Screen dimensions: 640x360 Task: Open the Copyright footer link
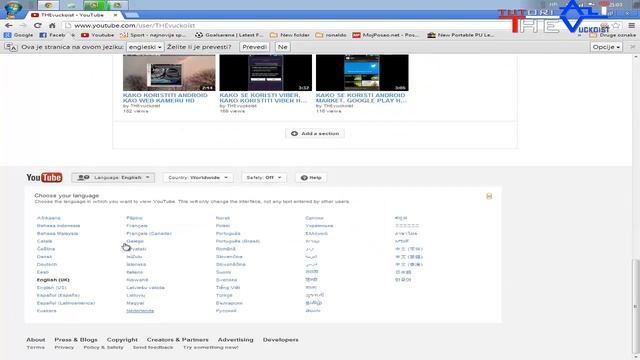(x=122, y=340)
